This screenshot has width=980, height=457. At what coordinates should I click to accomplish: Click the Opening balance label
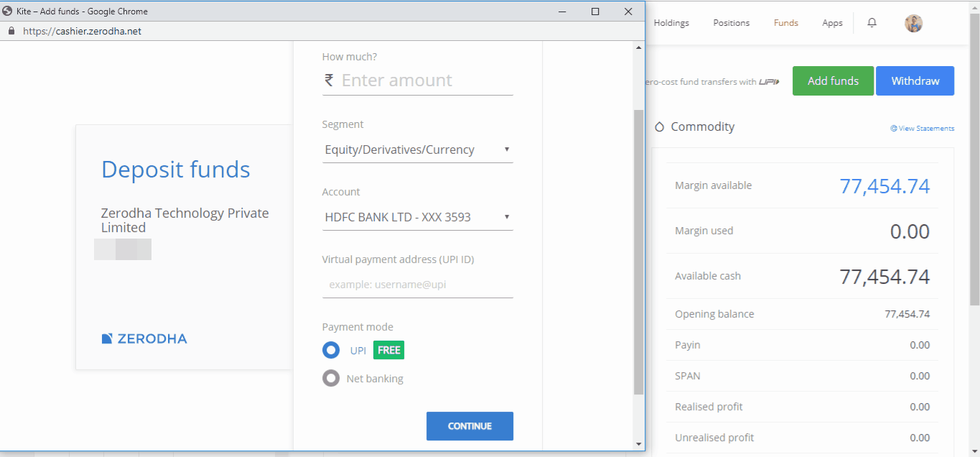coord(714,314)
